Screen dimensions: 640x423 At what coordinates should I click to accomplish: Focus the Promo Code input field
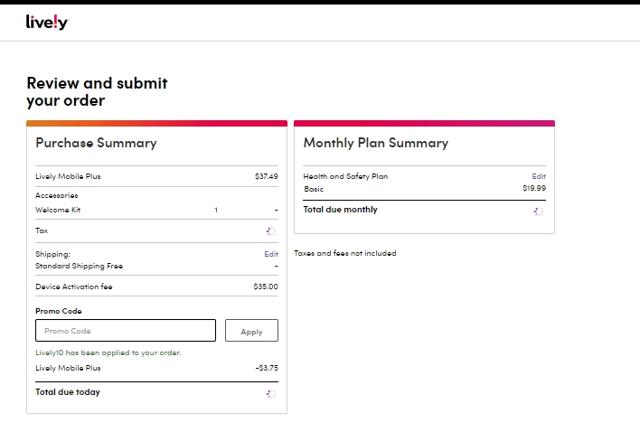click(x=125, y=330)
